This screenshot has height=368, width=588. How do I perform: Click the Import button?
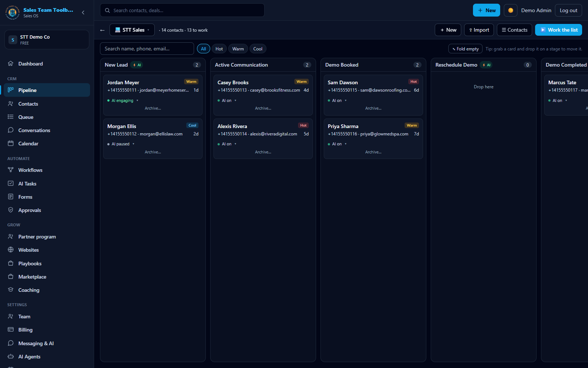(479, 30)
